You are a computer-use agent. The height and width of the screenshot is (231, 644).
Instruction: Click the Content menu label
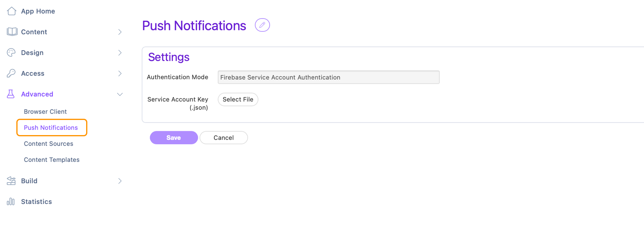point(34,32)
